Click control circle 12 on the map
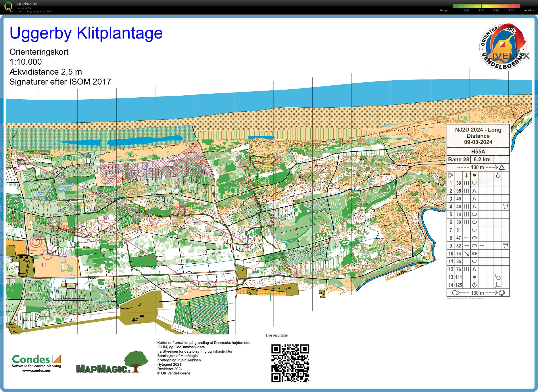The width and height of the screenshot is (538, 392). [x=57, y=226]
